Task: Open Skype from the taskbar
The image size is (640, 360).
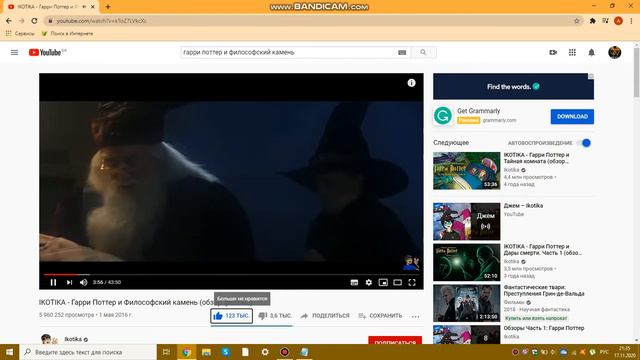Action: tap(226, 352)
